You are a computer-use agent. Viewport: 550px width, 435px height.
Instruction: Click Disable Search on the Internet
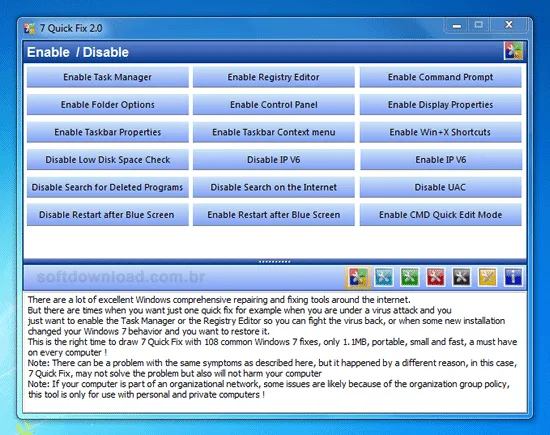click(x=274, y=187)
